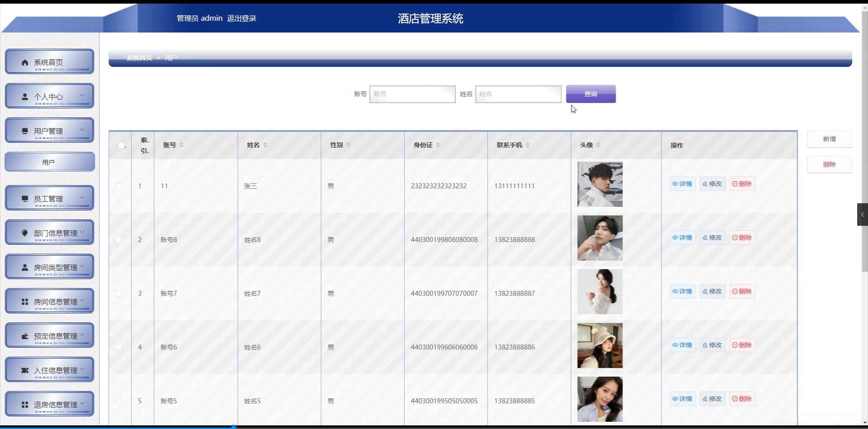Click 修改 for user 姓名7

point(712,291)
